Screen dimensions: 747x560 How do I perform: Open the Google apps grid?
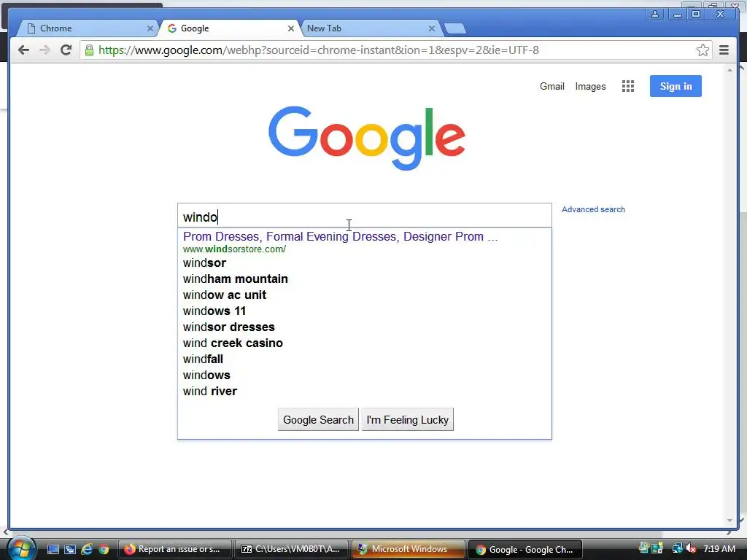pyautogui.click(x=628, y=86)
